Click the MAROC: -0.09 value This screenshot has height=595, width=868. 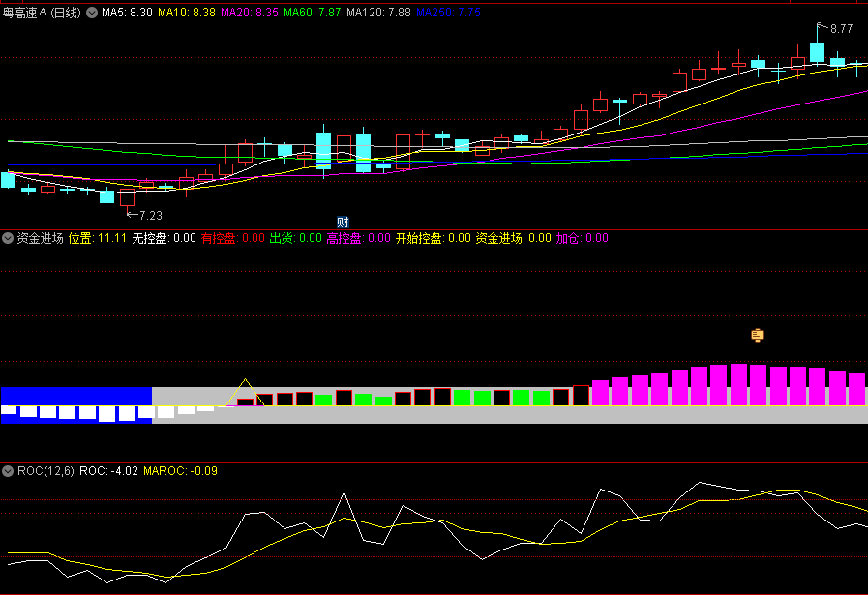click(180, 471)
